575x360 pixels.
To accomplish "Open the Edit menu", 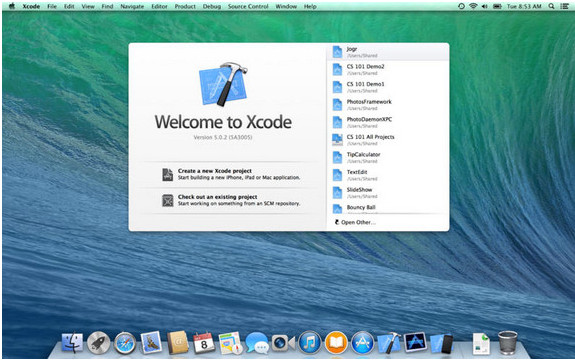I will pyautogui.click(x=69, y=6).
